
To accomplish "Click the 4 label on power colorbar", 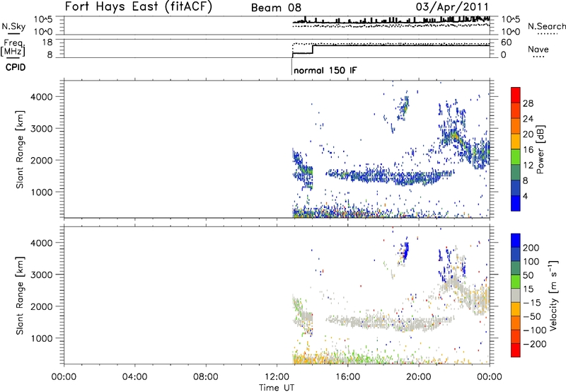I will [x=526, y=196].
